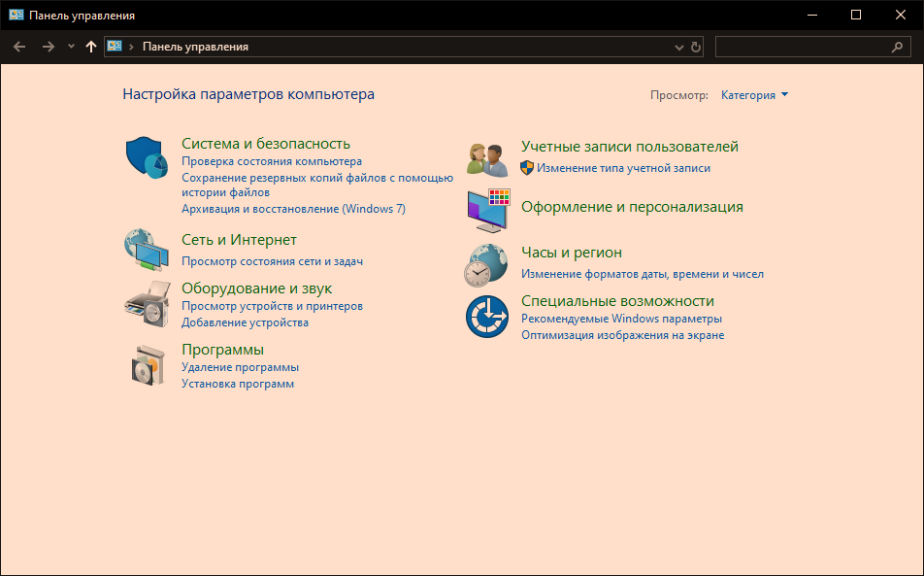The image size is (924, 576).
Task: Open Сеть и Интернет category
Action: tap(239, 240)
